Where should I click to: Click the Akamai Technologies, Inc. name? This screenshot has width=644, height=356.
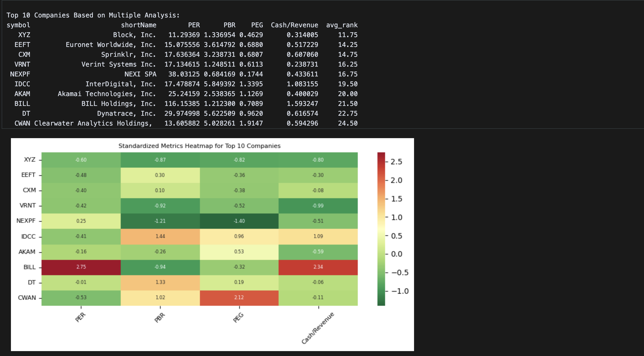[x=107, y=94]
